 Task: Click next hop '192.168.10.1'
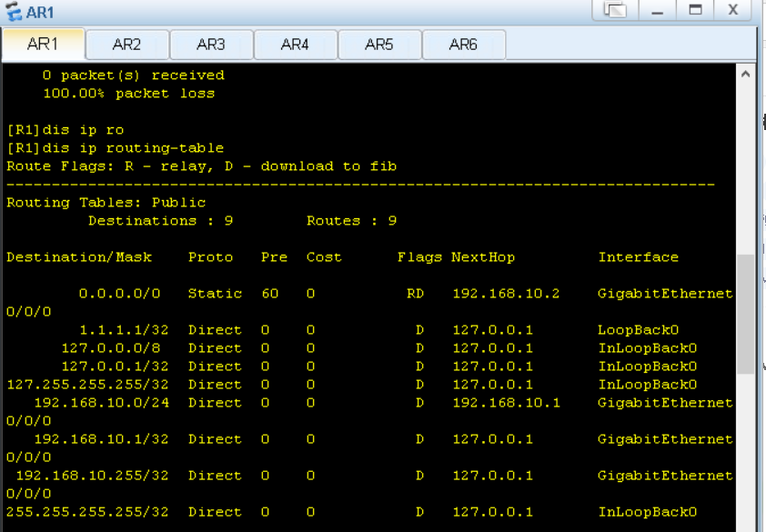pos(506,403)
